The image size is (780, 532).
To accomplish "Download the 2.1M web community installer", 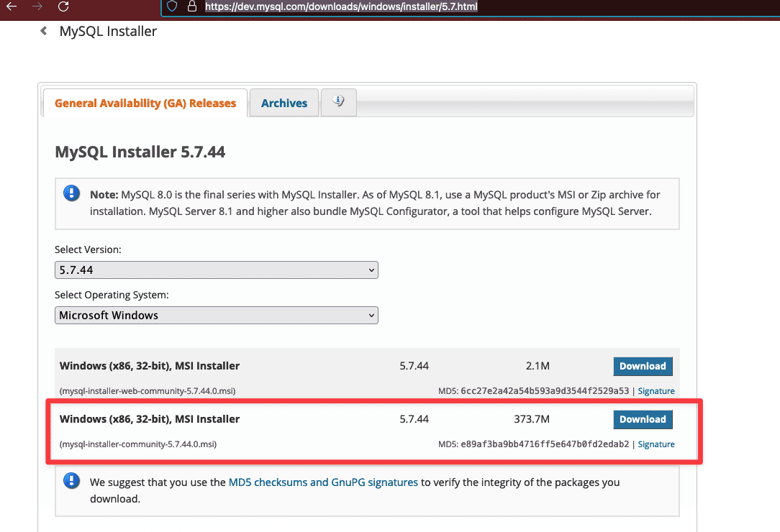I will pyautogui.click(x=643, y=366).
